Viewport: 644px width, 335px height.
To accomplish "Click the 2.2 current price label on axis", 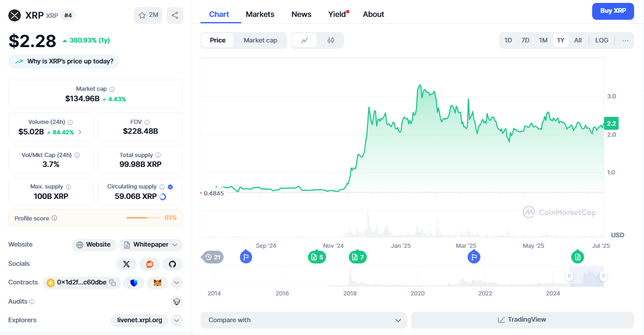I will pyautogui.click(x=611, y=123).
